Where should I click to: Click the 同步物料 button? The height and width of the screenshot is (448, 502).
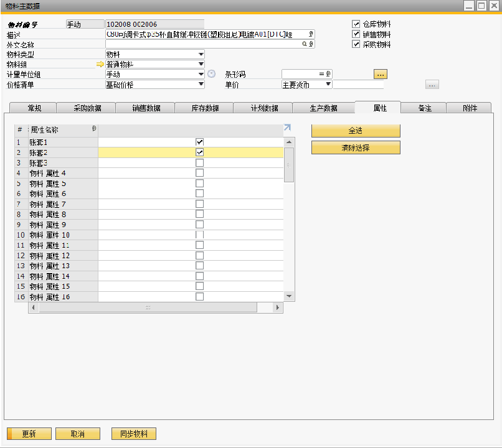point(133,434)
